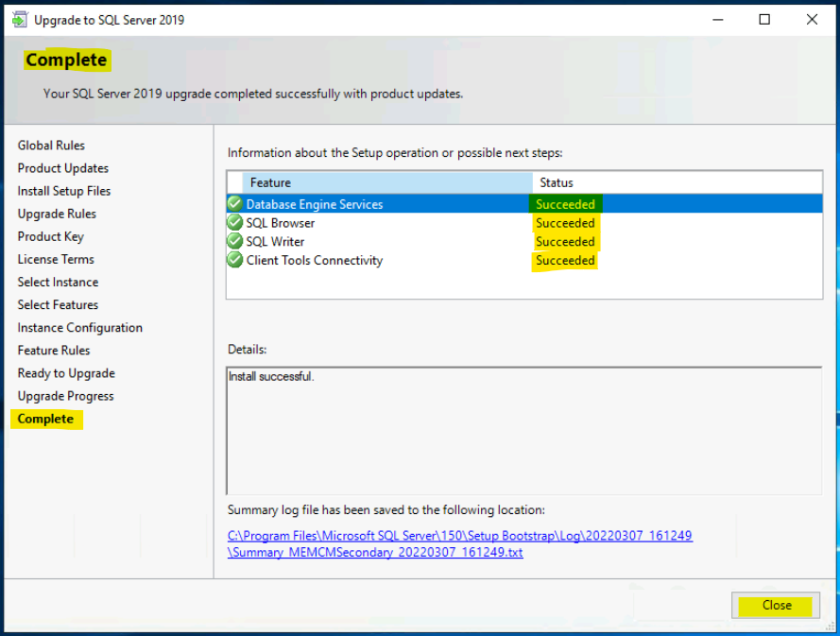Click the Close button

click(776, 606)
